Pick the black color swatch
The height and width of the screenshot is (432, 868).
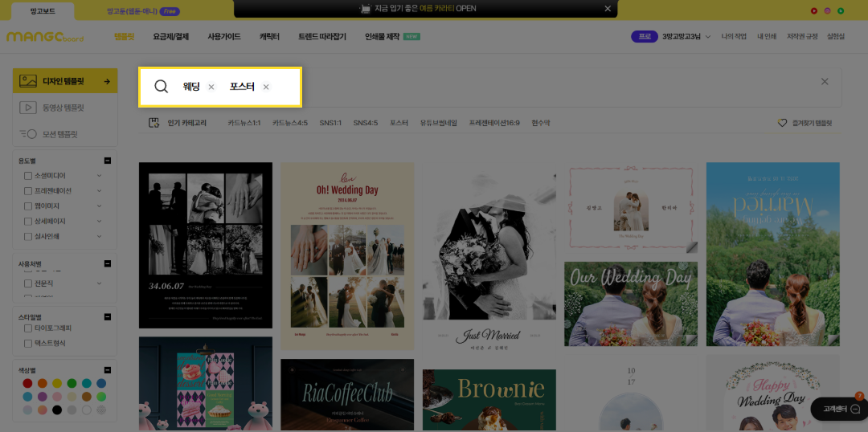[x=57, y=410]
